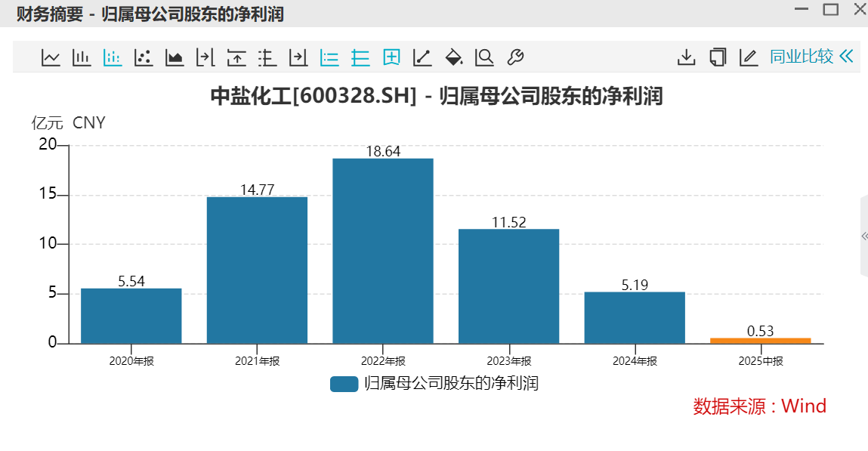868x451 pixels.
Task: Click the window title 财务摘要 text
Action: [x=50, y=14]
